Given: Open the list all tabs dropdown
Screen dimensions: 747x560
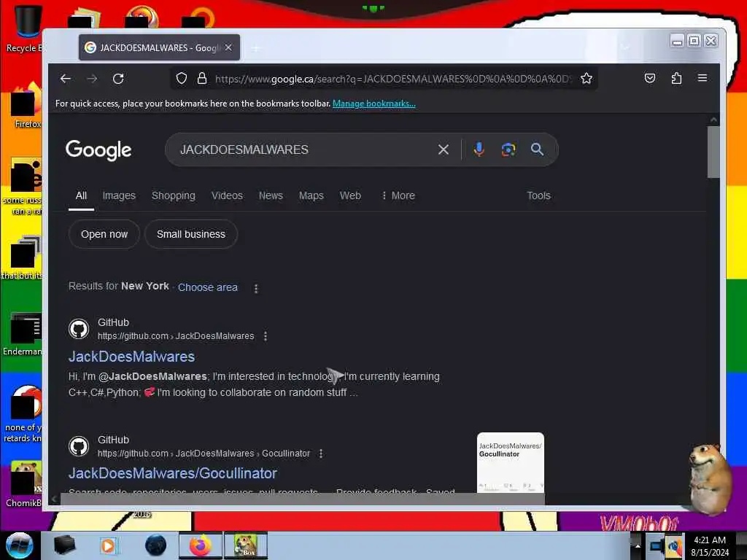Looking at the screenshot, I should click(625, 47).
